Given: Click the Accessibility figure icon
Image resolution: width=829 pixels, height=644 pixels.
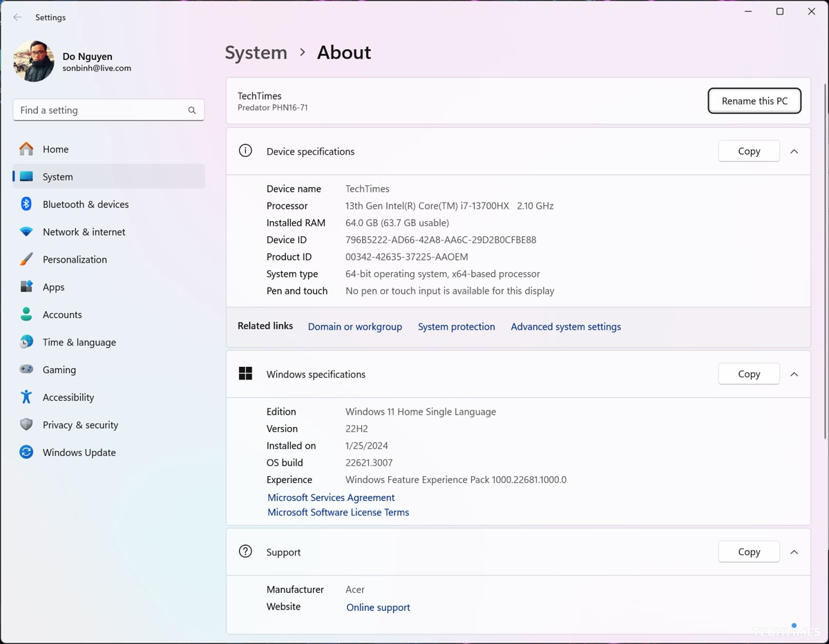Looking at the screenshot, I should tap(26, 397).
